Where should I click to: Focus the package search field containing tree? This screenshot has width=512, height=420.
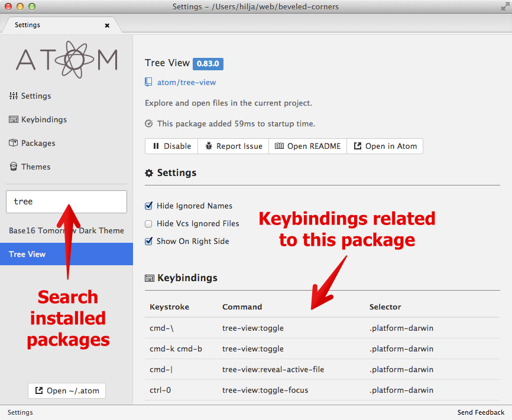click(66, 201)
